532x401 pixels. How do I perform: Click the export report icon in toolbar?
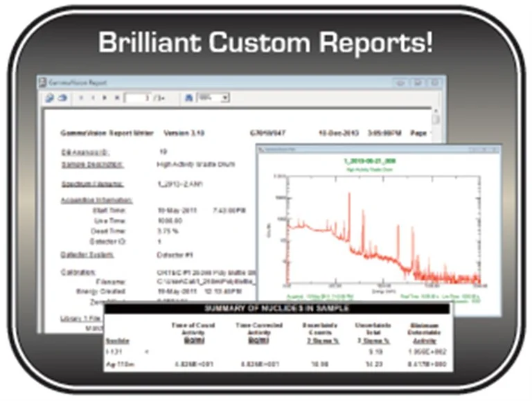click(50, 98)
